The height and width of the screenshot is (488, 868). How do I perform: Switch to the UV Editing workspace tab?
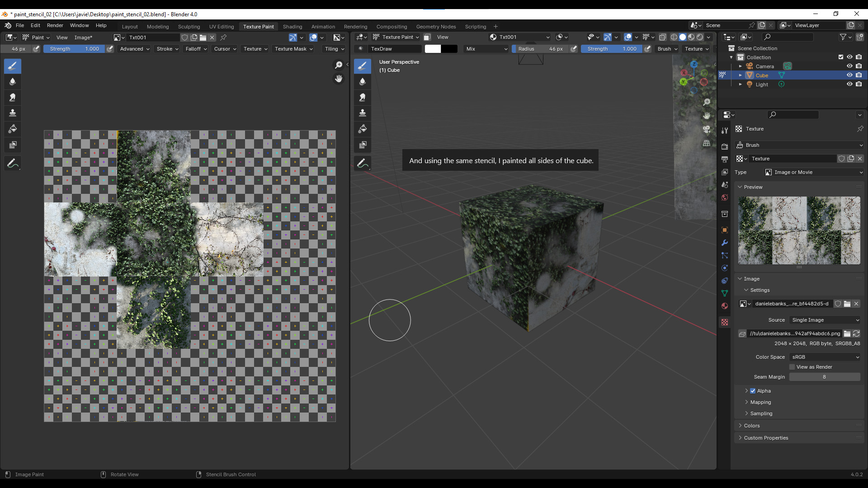pos(222,27)
